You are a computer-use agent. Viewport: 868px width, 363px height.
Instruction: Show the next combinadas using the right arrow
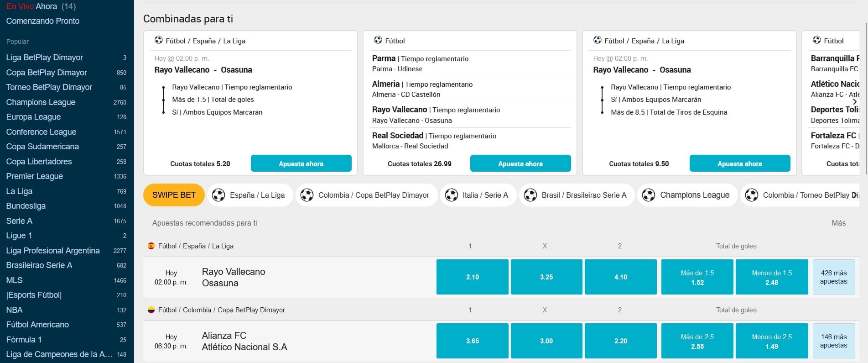855,102
